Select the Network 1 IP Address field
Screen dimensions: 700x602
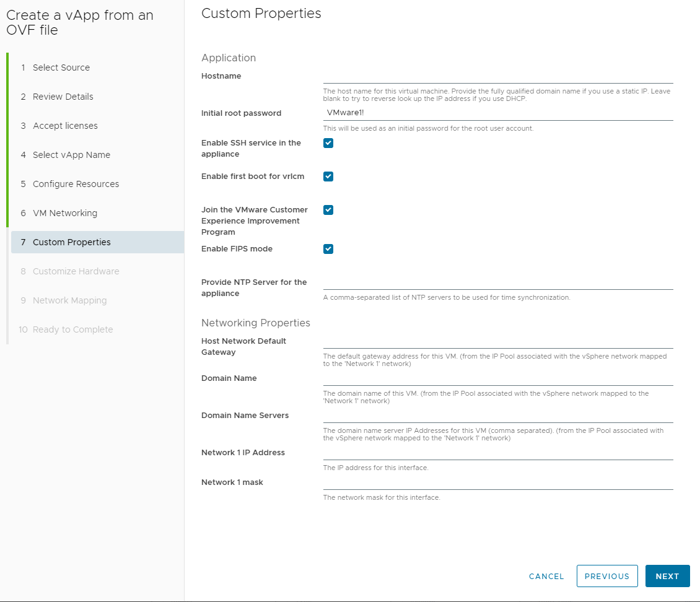click(496, 455)
